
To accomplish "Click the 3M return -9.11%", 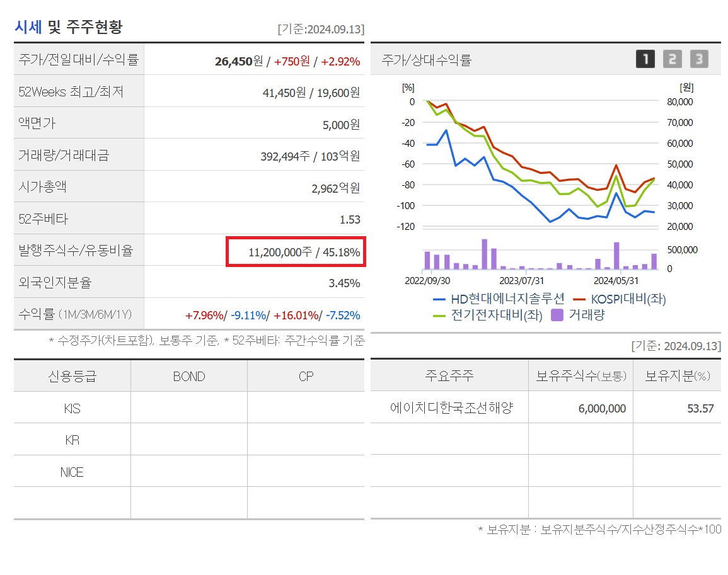I will 248,316.
